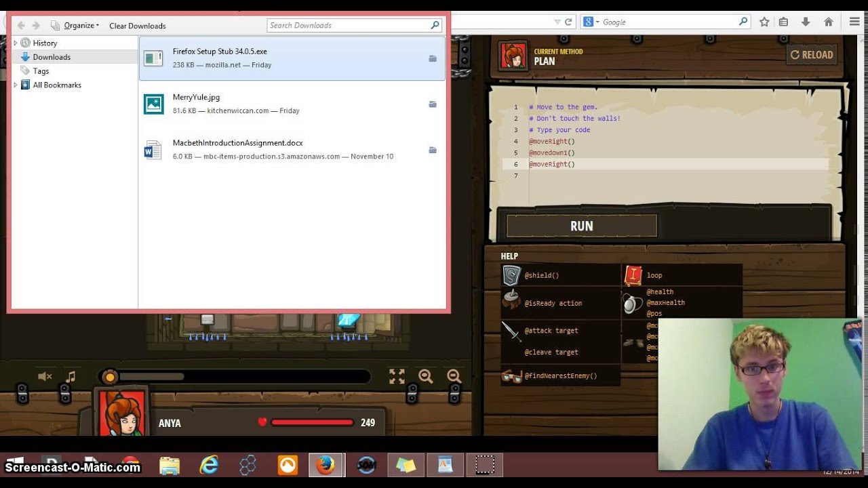Bookmark this page with the star icon
This screenshot has width=868, height=488.
click(764, 22)
